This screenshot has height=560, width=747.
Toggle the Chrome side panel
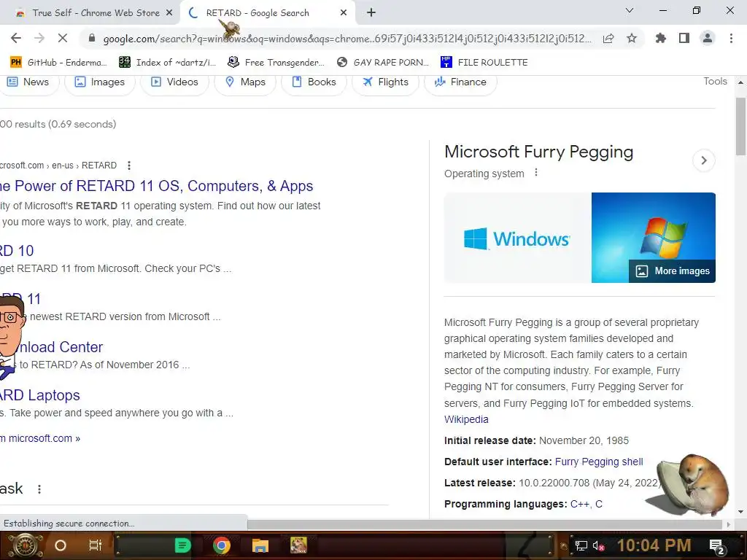[x=684, y=38]
